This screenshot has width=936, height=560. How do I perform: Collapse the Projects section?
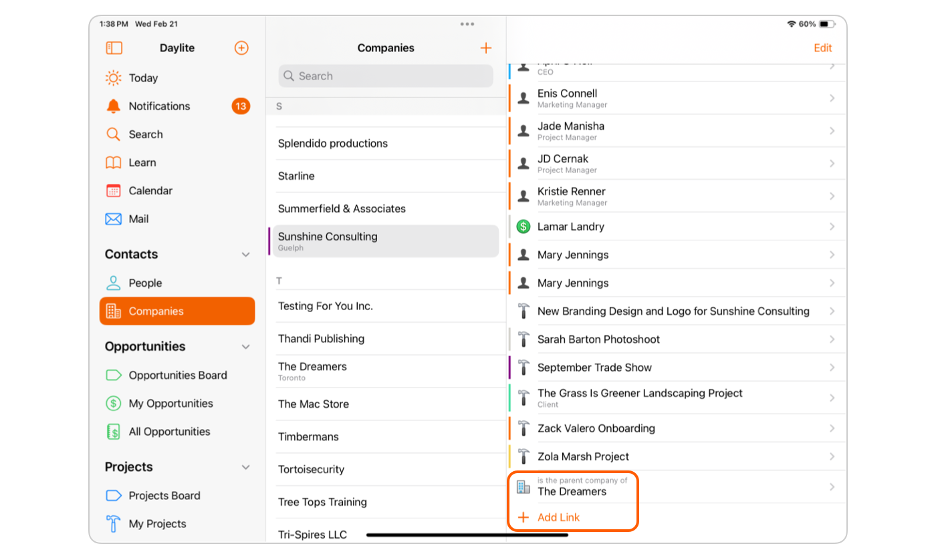245,467
